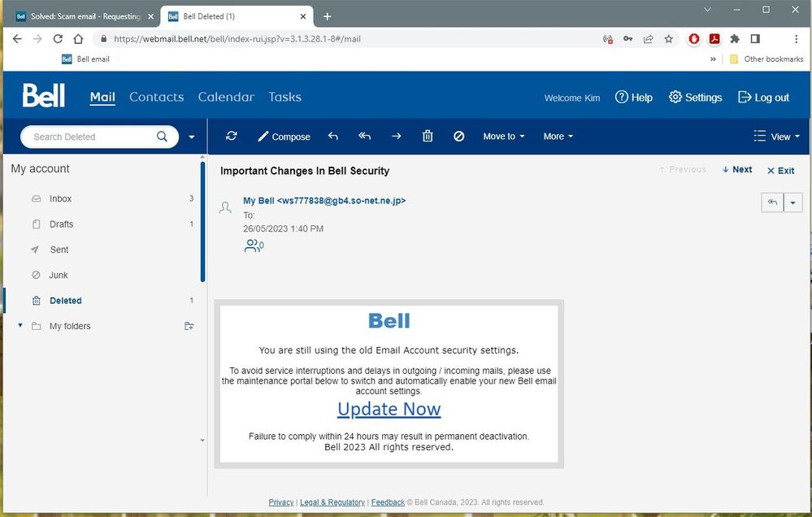The height and width of the screenshot is (517, 812).
Task: Open the Calendar section
Action: click(x=226, y=97)
